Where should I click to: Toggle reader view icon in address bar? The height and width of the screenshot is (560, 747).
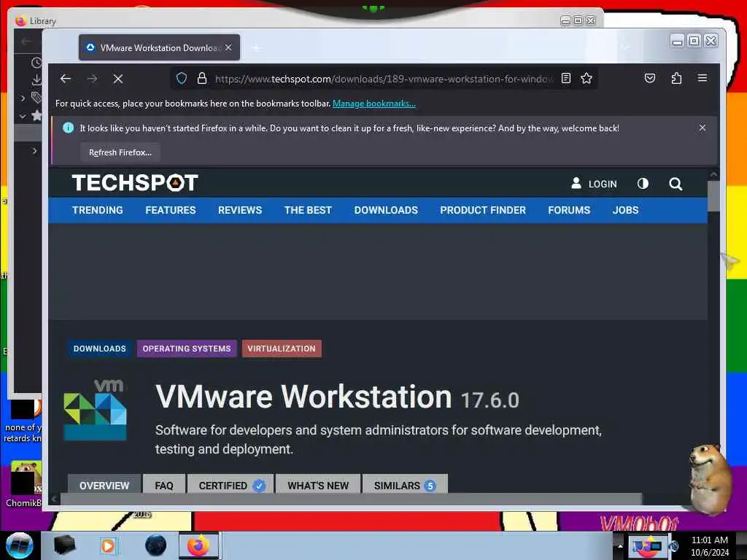[x=566, y=78]
